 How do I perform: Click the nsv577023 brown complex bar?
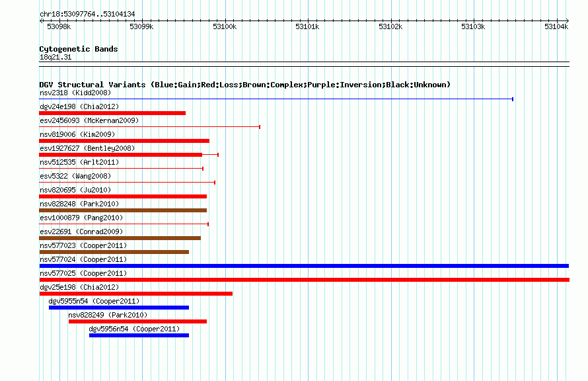pos(114,252)
